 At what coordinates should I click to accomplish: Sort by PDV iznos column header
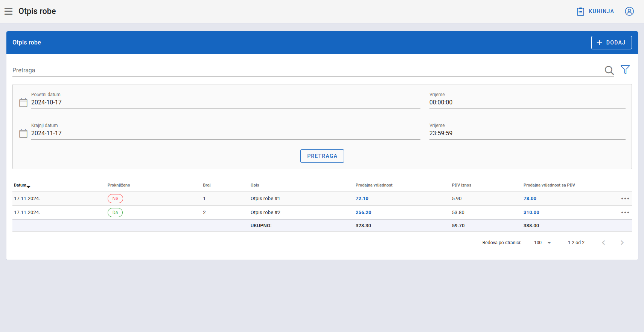[x=461, y=185]
